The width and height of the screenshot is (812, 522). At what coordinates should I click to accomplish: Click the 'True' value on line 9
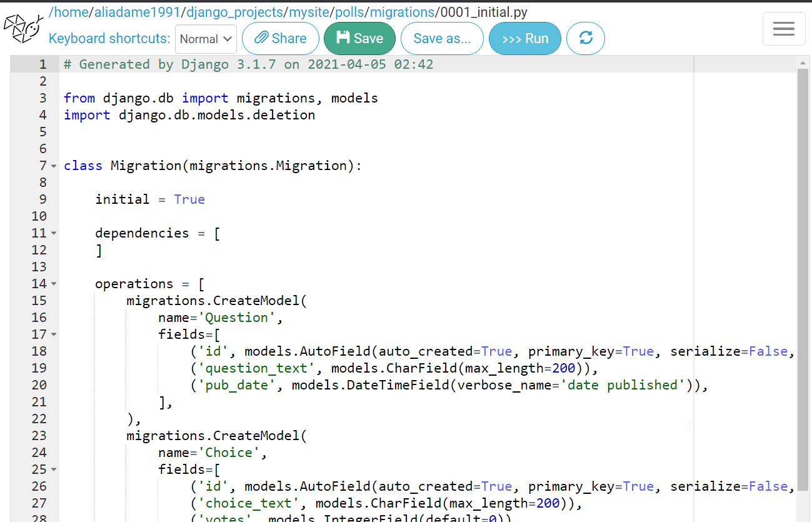pyautogui.click(x=189, y=199)
